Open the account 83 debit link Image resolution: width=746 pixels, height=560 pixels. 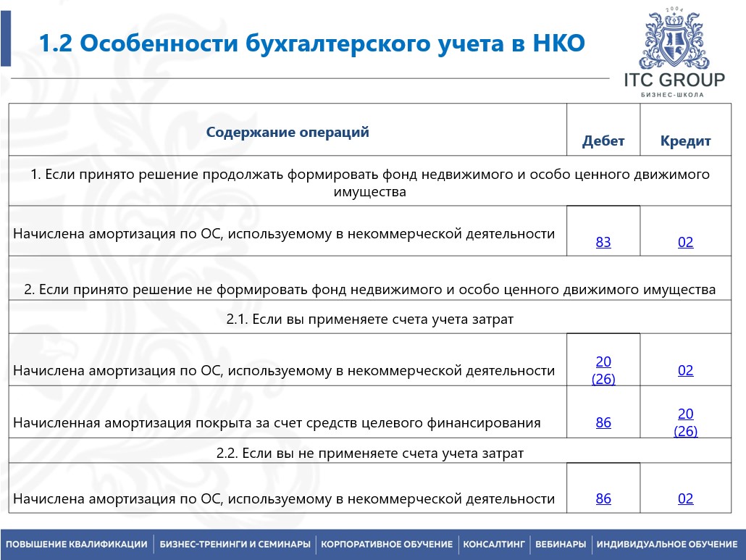pos(603,243)
